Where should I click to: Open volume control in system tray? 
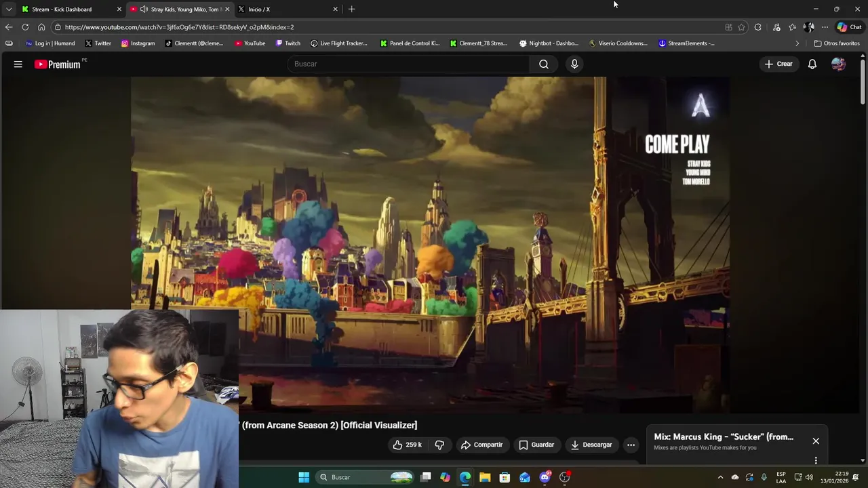pos(809,477)
